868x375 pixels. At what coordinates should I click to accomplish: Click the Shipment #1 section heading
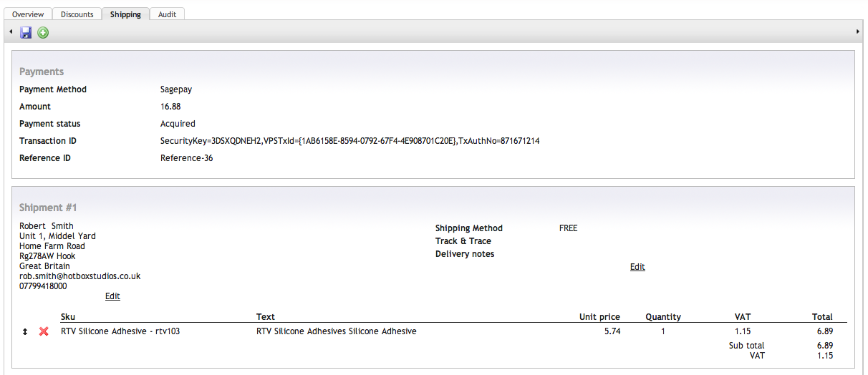point(48,208)
